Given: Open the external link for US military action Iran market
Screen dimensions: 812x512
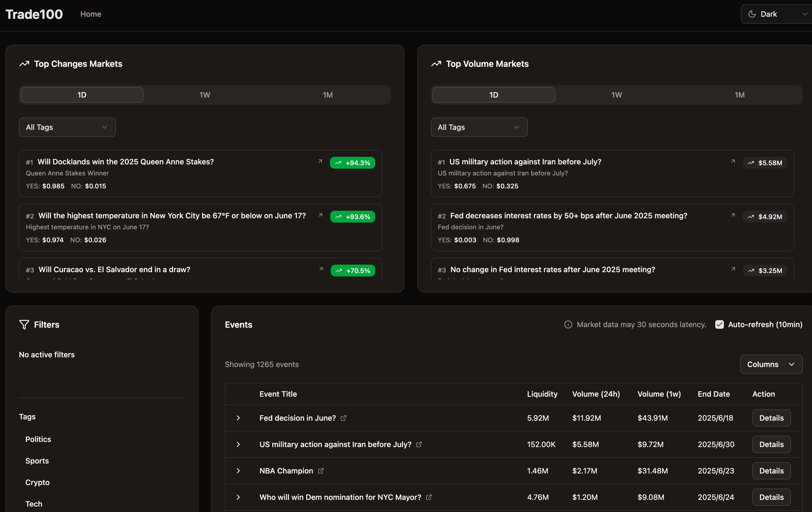Looking at the screenshot, I should [x=732, y=161].
